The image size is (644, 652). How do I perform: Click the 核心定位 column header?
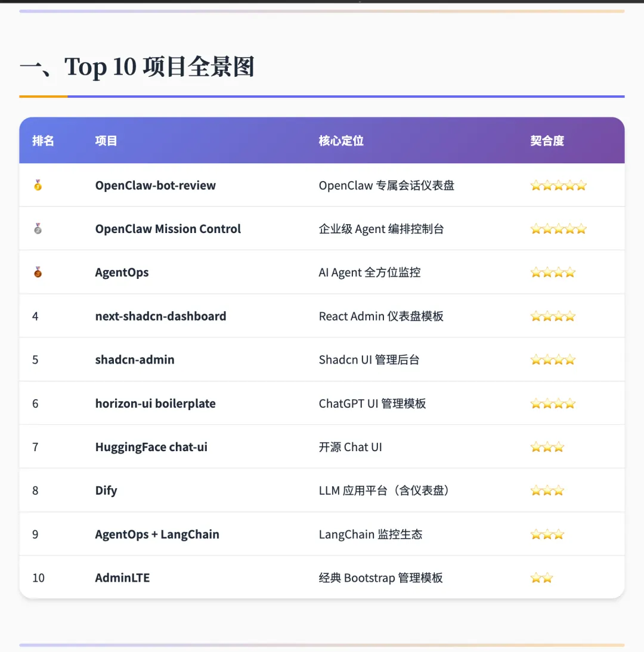341,141
